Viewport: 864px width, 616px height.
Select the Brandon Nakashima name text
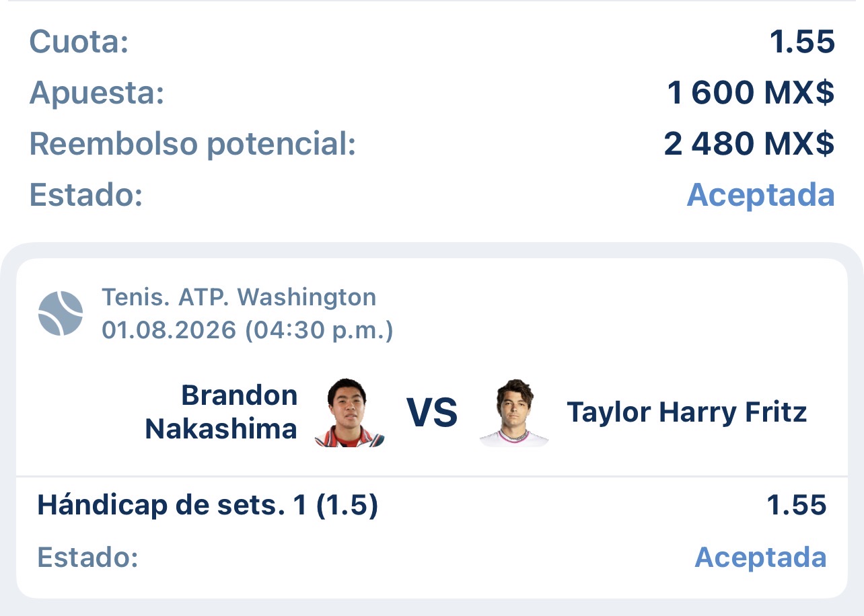221,412
